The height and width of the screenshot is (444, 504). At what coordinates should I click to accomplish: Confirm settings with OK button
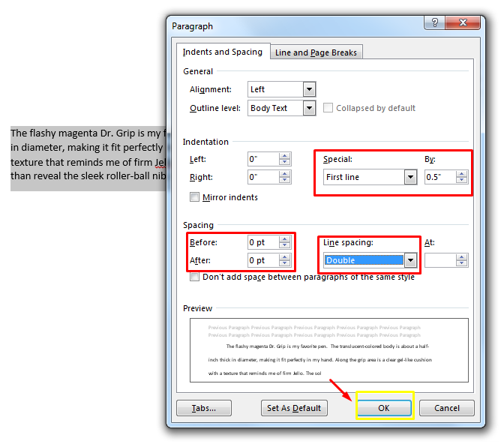click(x=384, y=408)
